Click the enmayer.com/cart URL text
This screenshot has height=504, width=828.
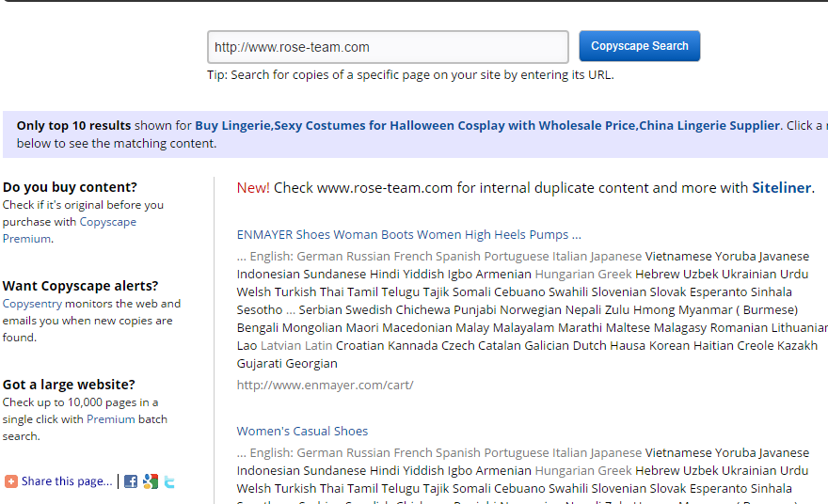(325, 386)
